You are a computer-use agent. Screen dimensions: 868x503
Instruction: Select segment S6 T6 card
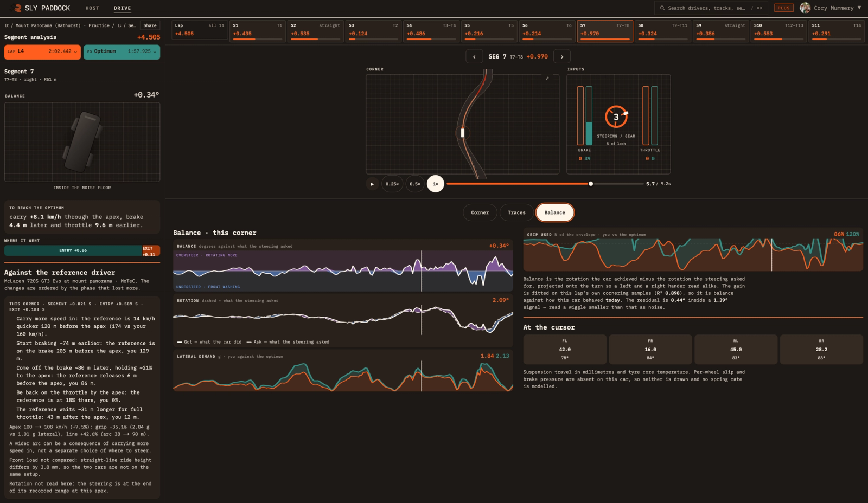pos(547,30)
